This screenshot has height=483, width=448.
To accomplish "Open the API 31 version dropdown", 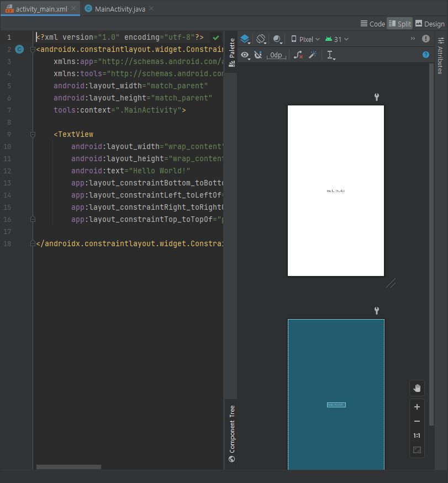I will coord(337,39).
